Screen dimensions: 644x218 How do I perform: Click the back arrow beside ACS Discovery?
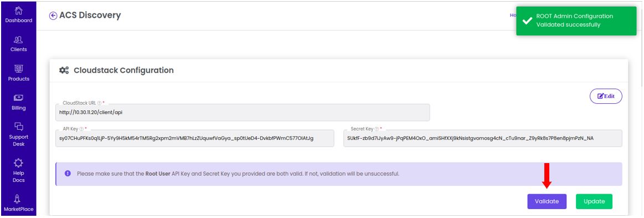[x=53, y=16]
